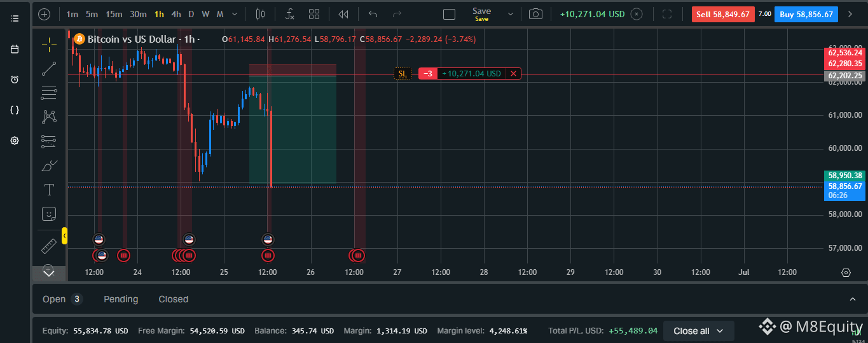Select the 30m timeframe
The height and width of the screenshot is (343, 868).
[138, 14]
